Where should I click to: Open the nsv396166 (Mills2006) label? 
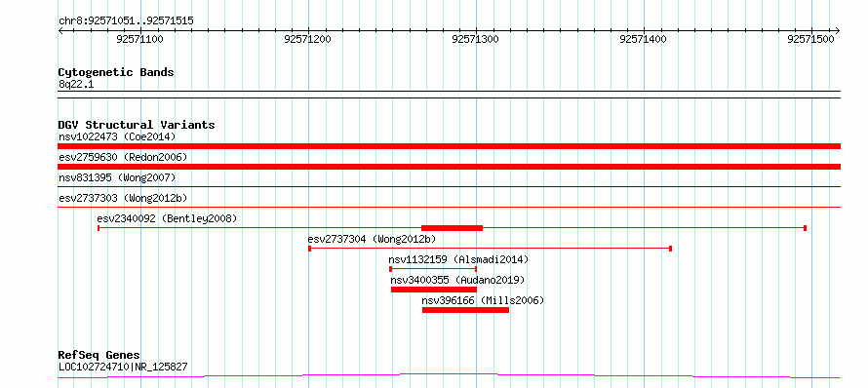(484, 300)
